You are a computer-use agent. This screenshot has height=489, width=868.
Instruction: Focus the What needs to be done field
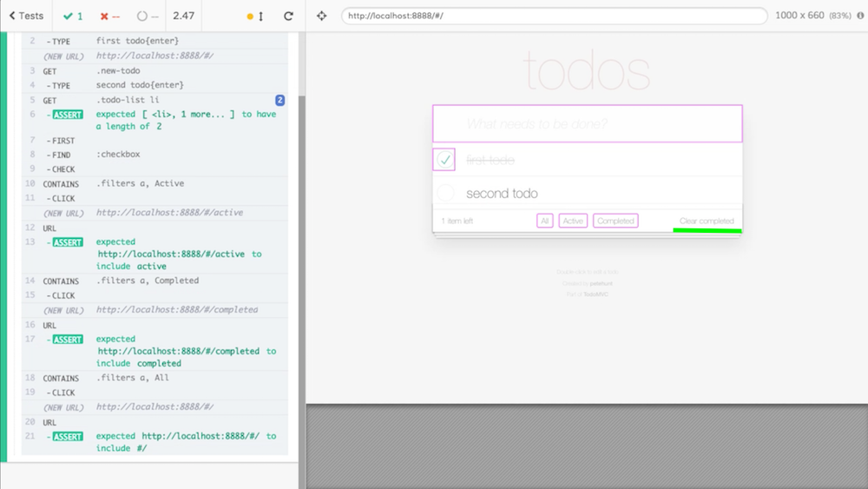(x=588, y=123)
